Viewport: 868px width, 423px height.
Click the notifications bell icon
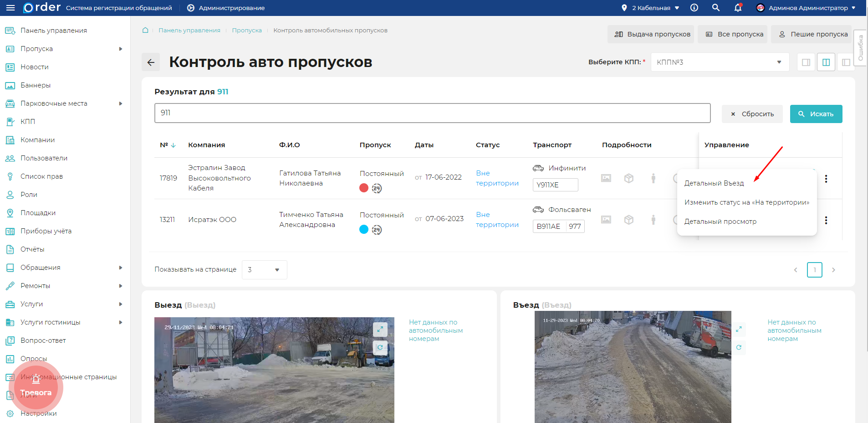[x=738, y=8]
